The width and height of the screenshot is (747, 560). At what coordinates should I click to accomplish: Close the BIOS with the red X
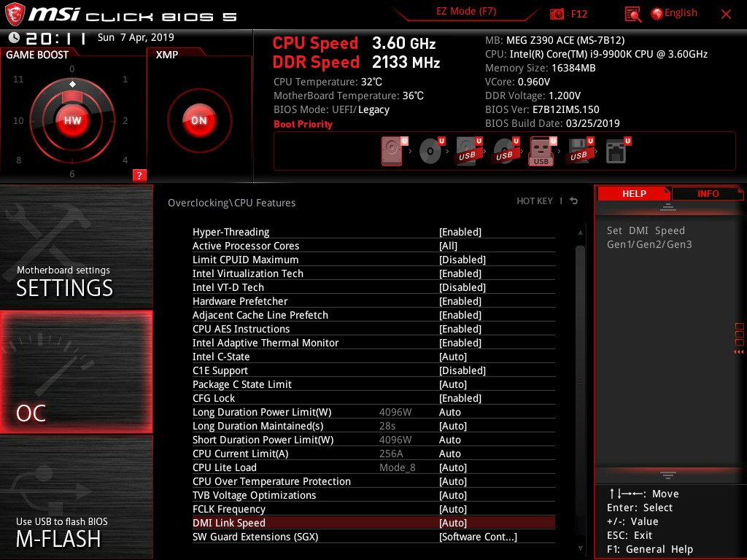[x=726, y=15]
